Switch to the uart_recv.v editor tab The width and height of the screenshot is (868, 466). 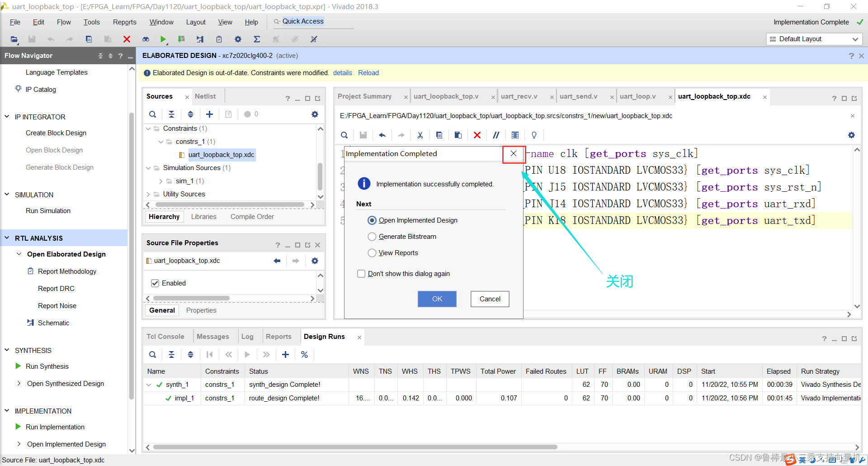tap(519, 96)
